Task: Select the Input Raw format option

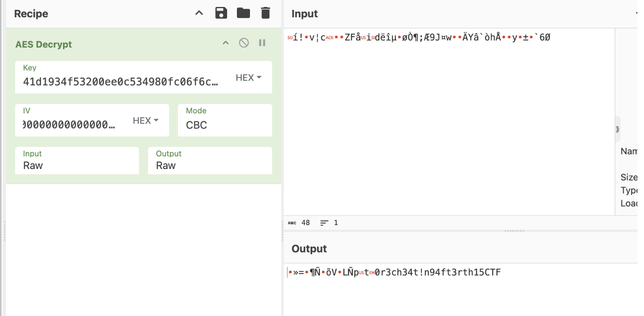Action: (x=77, y=165)
